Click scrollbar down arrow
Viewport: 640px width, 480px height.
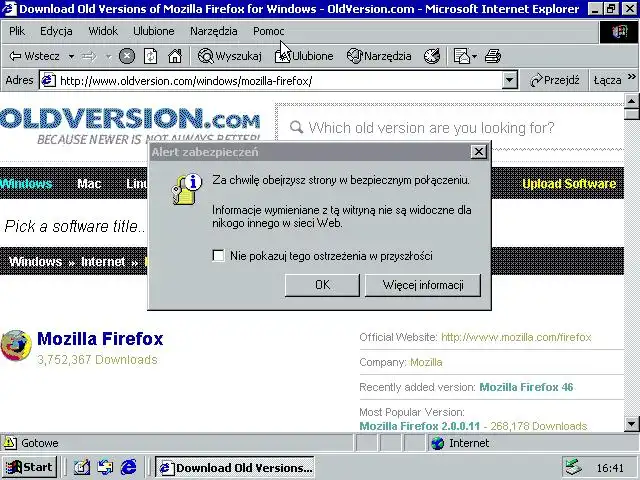click(x=631, y=424)
